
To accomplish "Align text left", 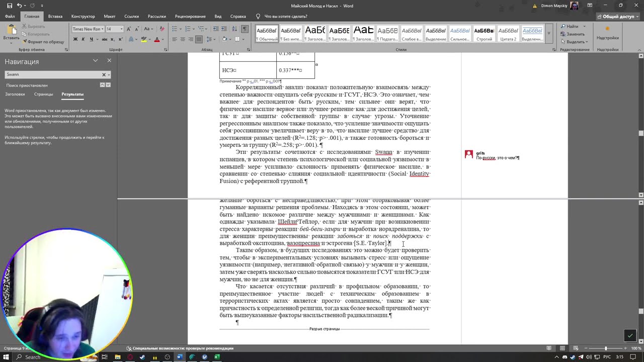I will (x=175, y=39).
